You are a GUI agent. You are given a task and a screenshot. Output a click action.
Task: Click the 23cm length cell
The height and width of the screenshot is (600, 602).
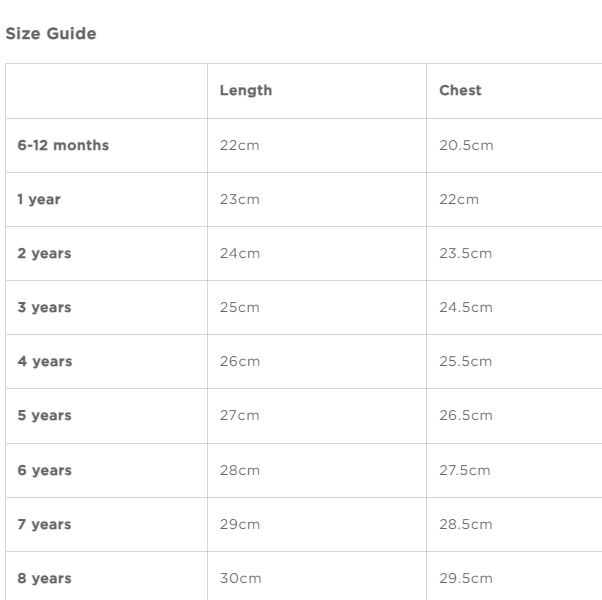pyautogui.click(x=239, y=199)
